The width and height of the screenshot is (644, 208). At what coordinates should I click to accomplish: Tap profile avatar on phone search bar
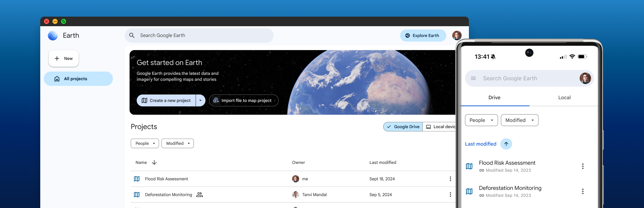pyautogui.click(x=585, y=78)
